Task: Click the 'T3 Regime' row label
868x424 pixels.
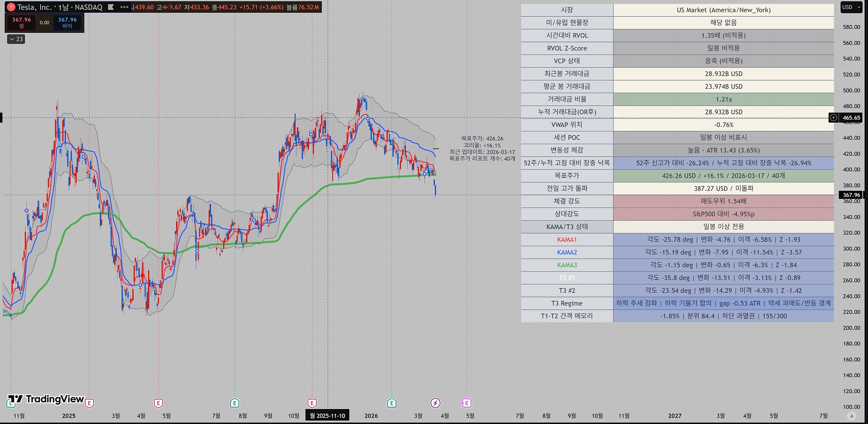Action: [567, 303]
